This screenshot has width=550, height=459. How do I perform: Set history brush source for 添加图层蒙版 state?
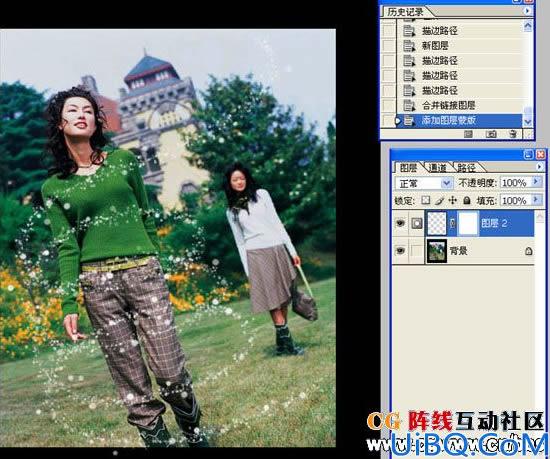point(389,120)
